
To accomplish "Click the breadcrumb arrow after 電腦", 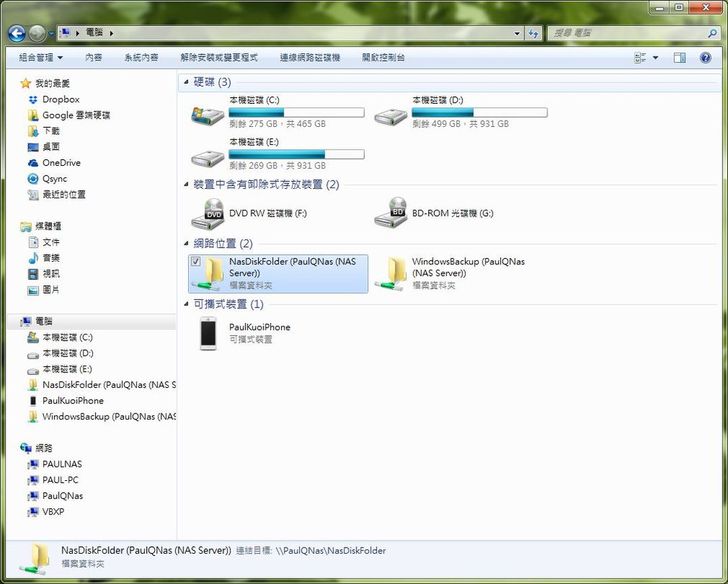I will click(111, 33).
